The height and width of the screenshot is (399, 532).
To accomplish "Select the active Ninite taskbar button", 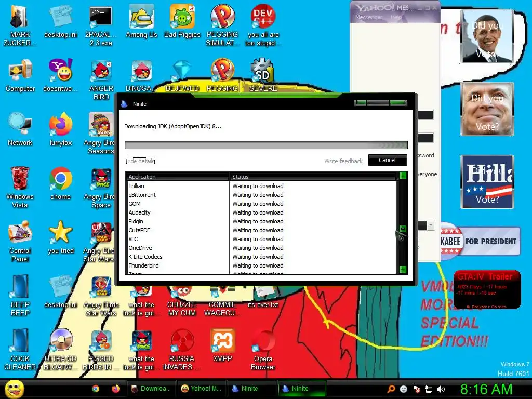I will tap(302, 389).
